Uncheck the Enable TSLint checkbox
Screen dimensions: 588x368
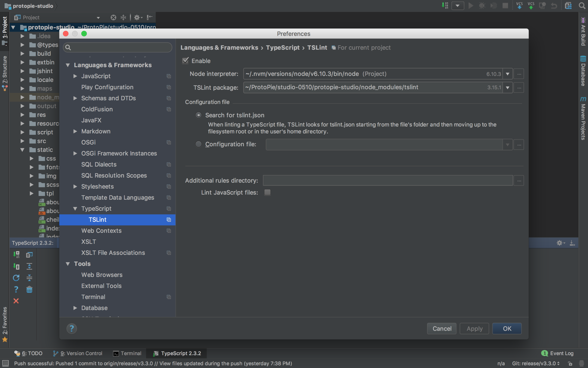coord(186,61)
